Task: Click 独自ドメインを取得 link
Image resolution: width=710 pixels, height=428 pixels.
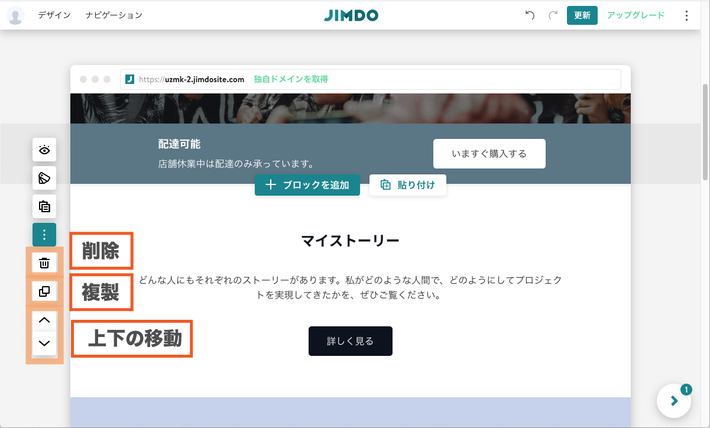Action: coord(291,79)
